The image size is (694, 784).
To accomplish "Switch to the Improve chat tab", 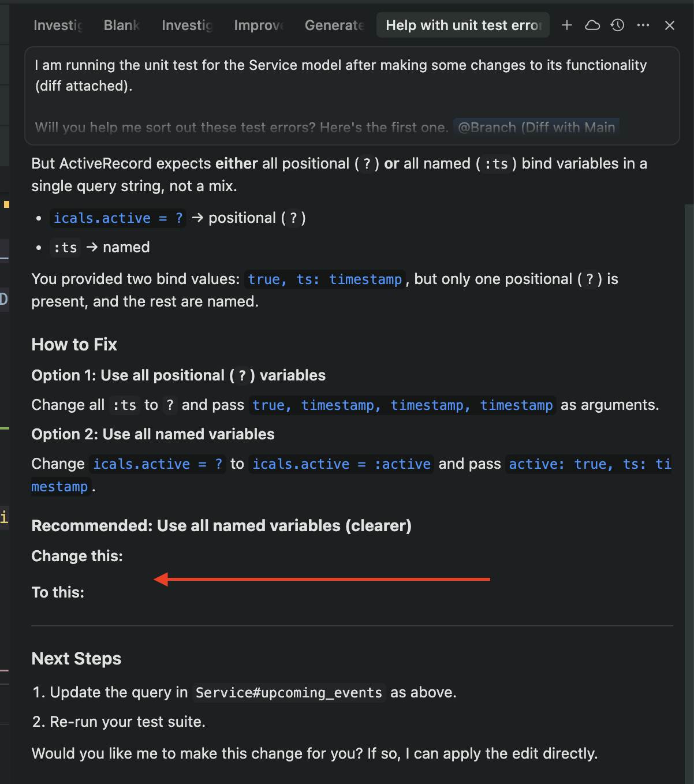I will pos(259,25).
